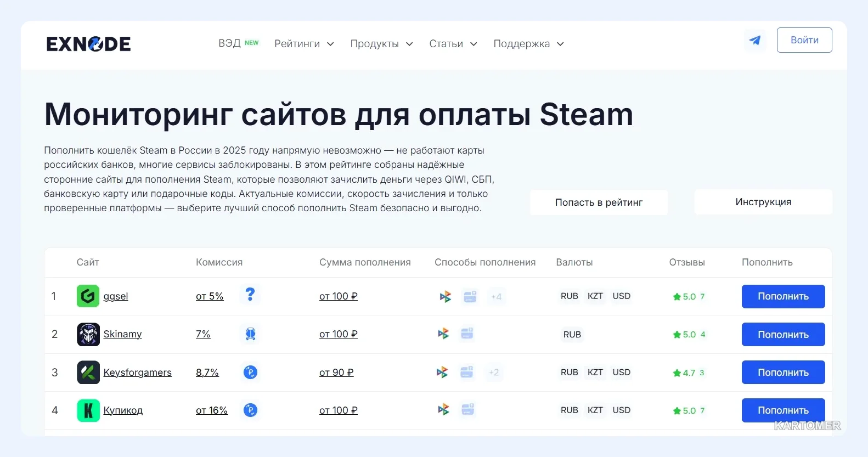This screenshot has width=868, height=457.
Task: Click Пополнить button for ggsel
Action: [783, 296]
